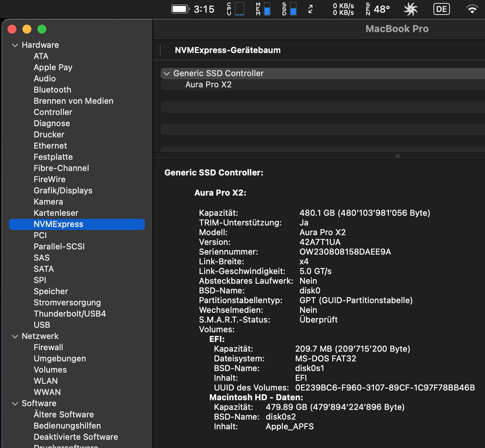Select Volumes under Netzwerk
485x448 pixels.
pyautogui.click(x=50, y=370)
